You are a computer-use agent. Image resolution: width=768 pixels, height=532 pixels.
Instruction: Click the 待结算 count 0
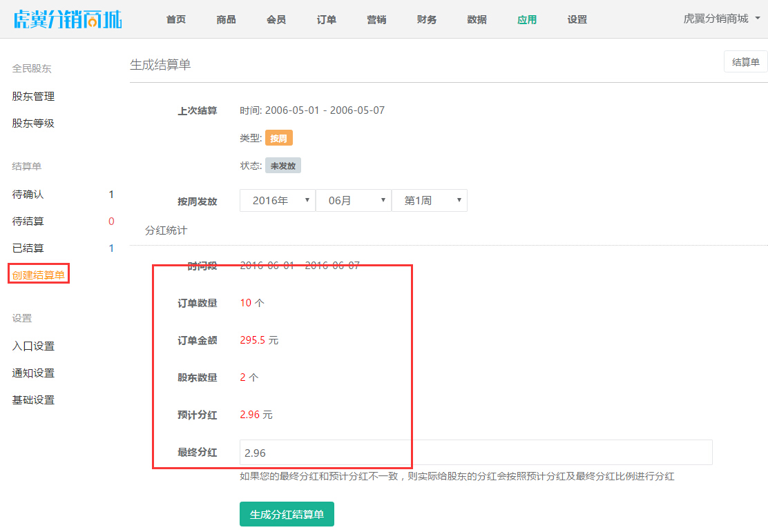point(111,221)
